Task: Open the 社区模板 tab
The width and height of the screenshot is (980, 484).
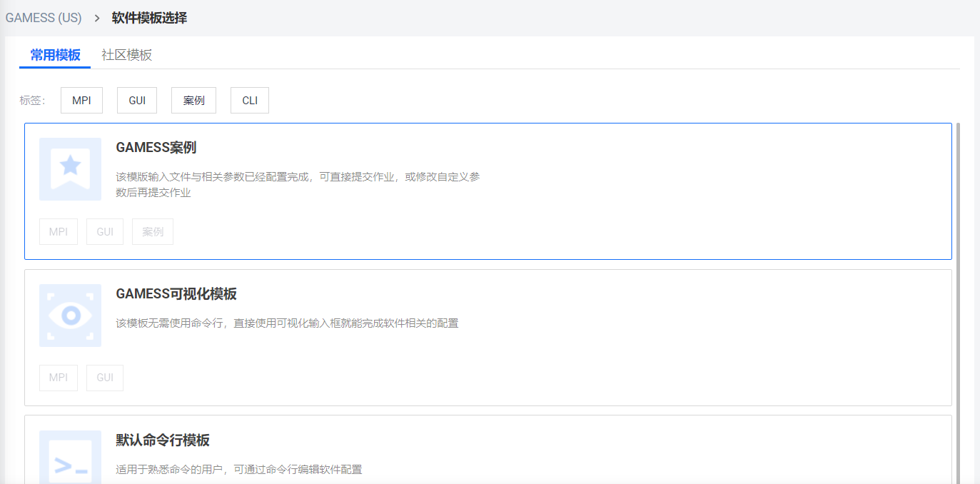Action: 126,55
